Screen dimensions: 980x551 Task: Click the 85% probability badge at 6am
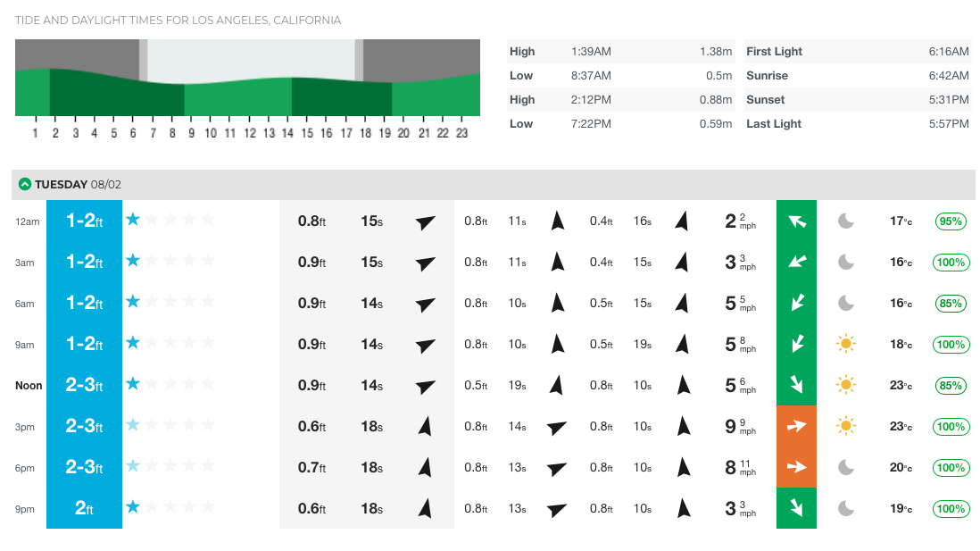tap(951, 303)
